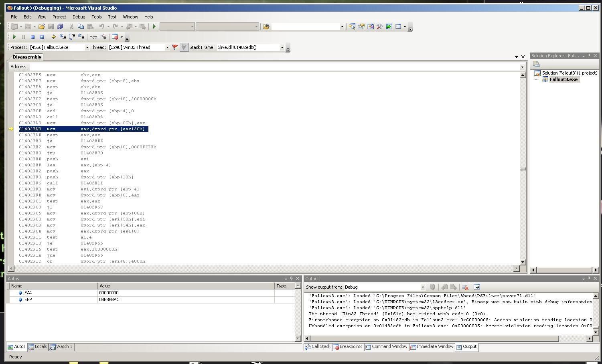
Task: Click the Object Browser toolbar icon
Action: (x=370, y=26)
